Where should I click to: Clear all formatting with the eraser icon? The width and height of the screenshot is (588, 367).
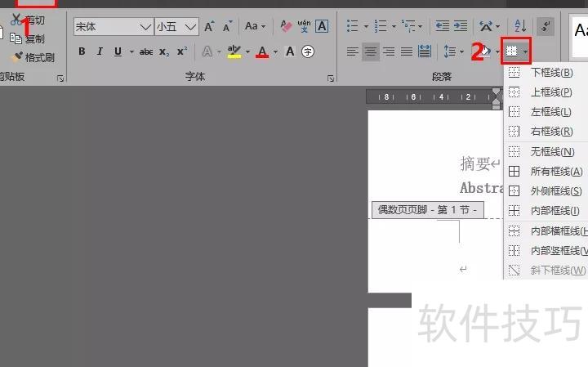click(286, 26)
